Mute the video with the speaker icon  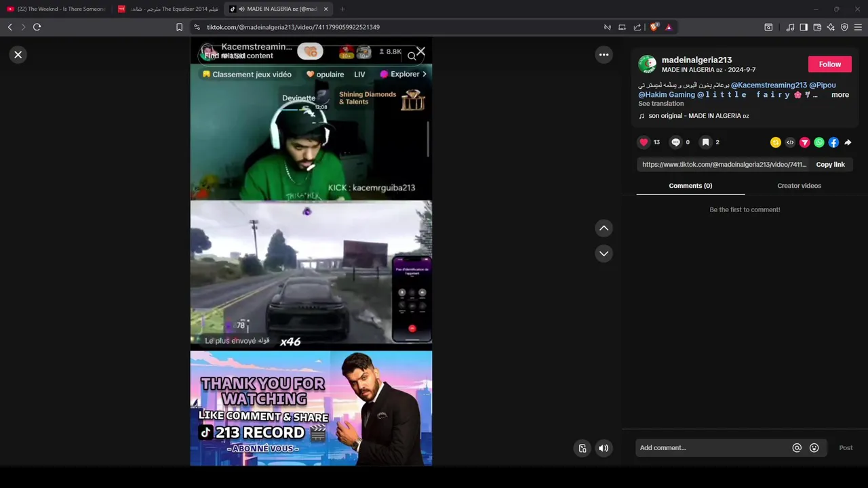pyautogui.click(x=604, y=448)
